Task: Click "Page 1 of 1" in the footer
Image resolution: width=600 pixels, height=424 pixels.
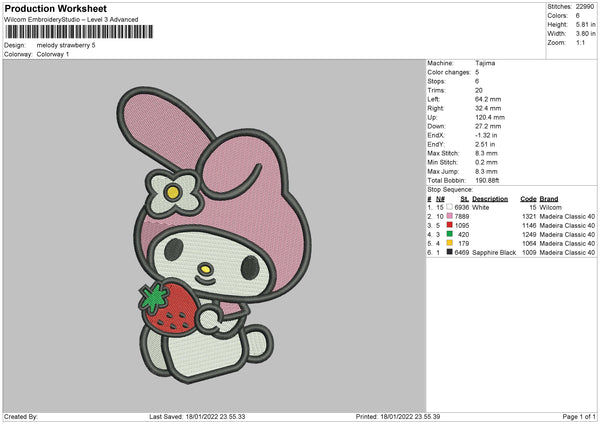Action: pyautogui.click(x=579, y=417)
